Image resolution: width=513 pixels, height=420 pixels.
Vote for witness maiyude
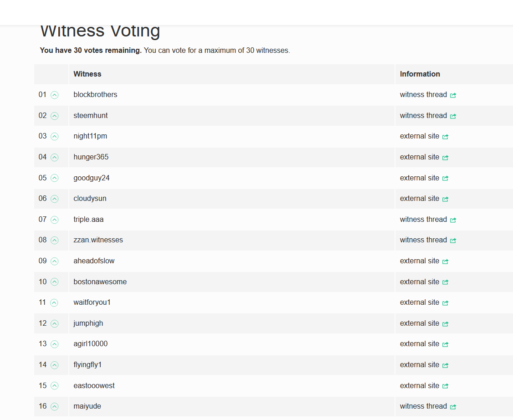[55, 407]
